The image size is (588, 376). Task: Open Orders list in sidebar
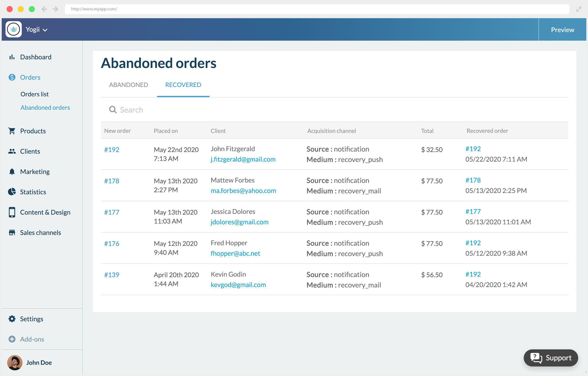coord(34,94)
